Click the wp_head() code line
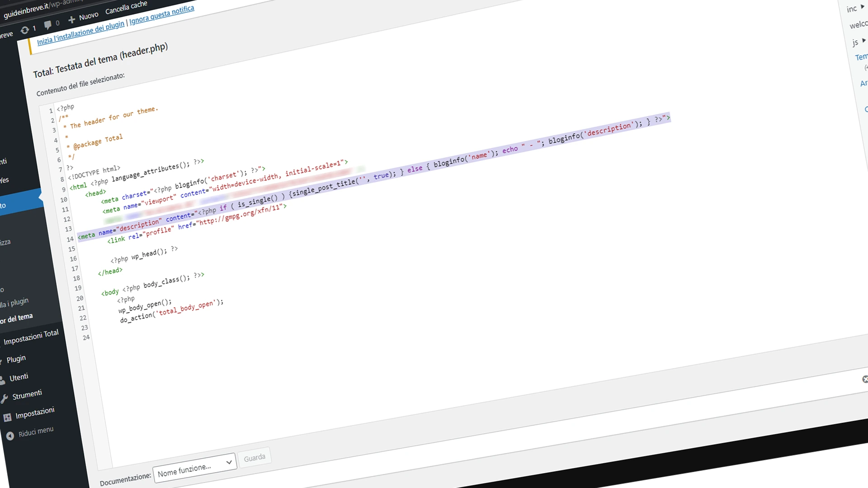This screenshot has width=868, height=488. coord(144,255)
